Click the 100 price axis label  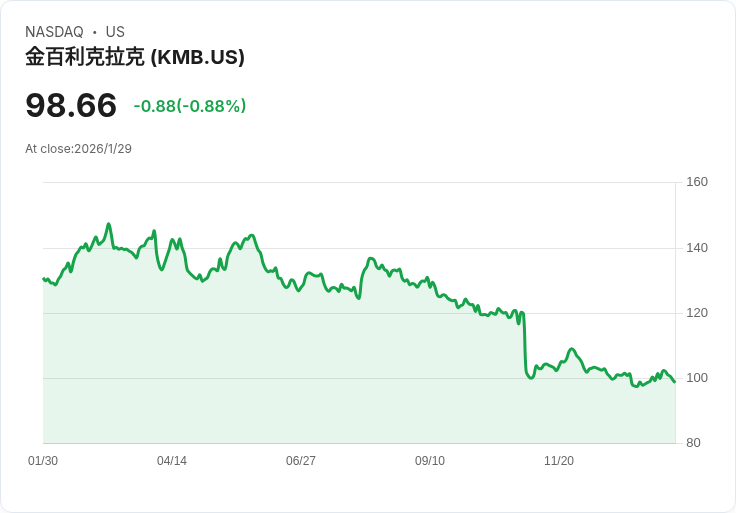tap(697, 378)
